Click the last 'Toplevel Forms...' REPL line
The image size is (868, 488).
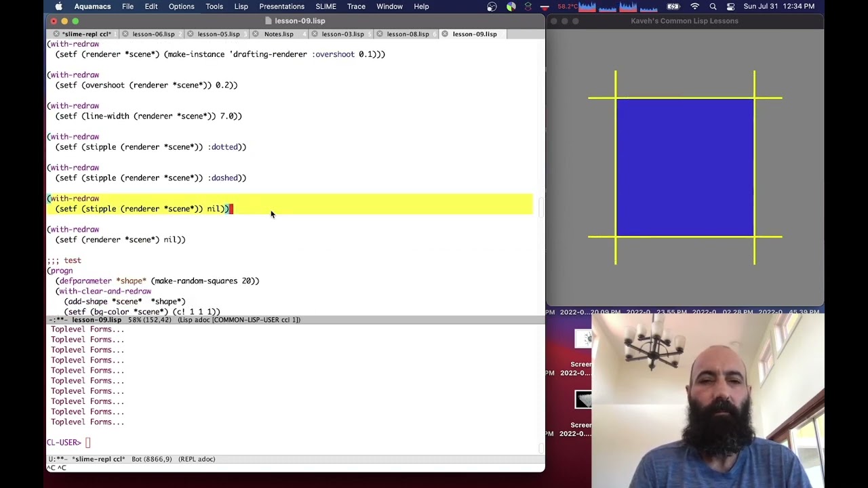(87, 422)
